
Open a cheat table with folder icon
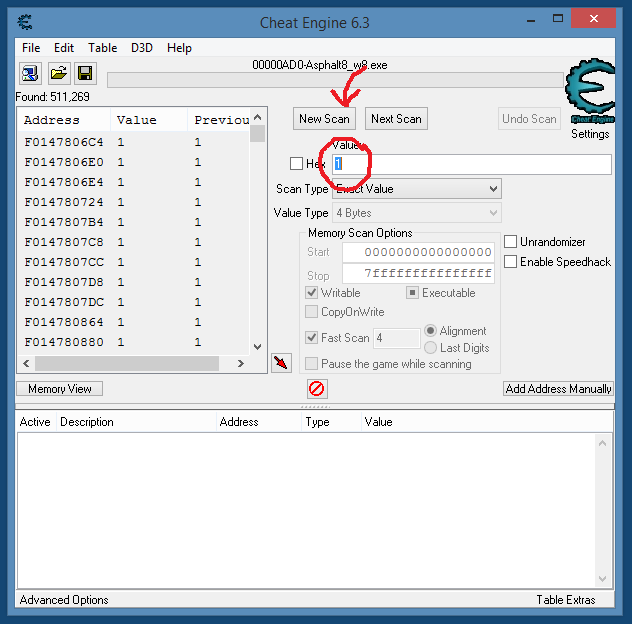pos(58,73)
